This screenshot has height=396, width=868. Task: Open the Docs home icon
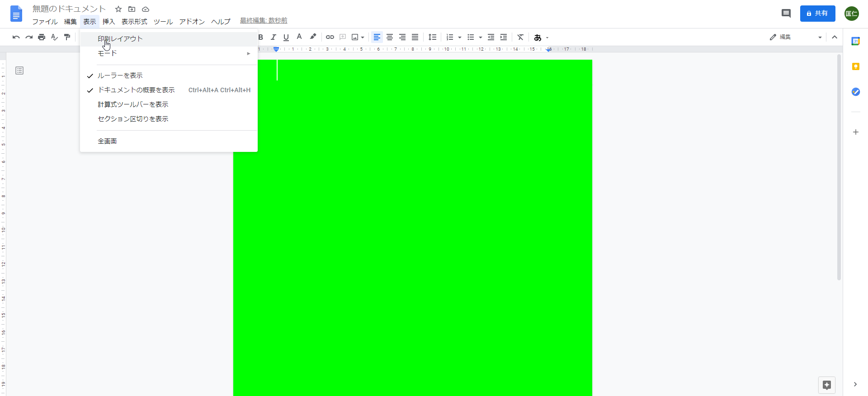[16, 14]
